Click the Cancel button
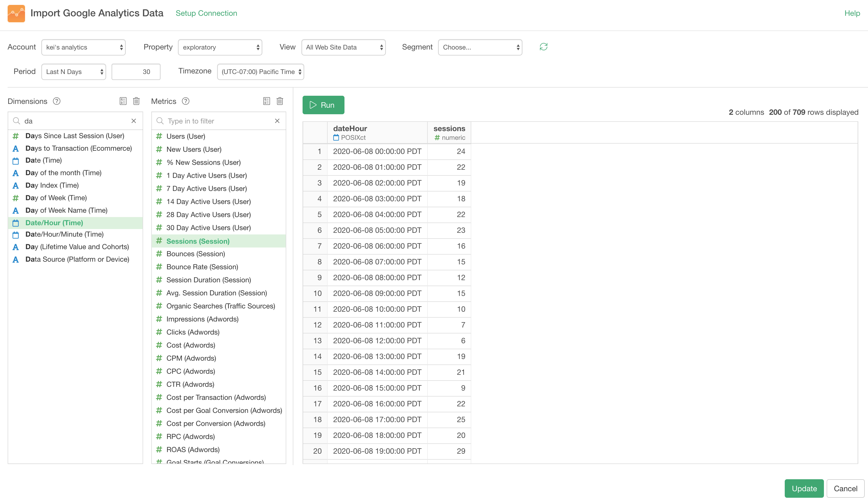The height and width of the screenshot is (501, 868). (845, 488)
